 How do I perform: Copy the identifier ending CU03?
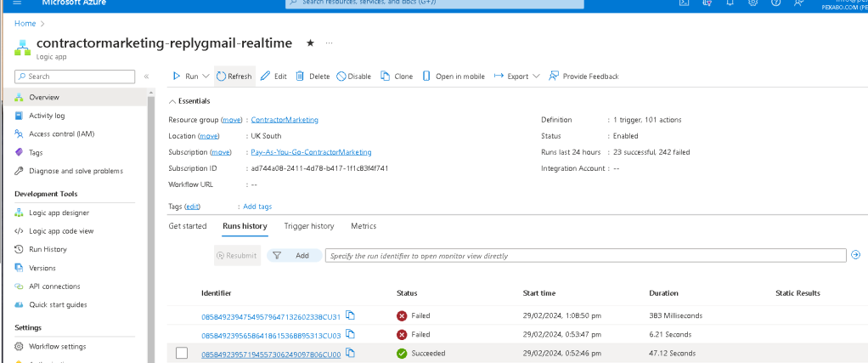pyautogui.click(x=351, y=334)
